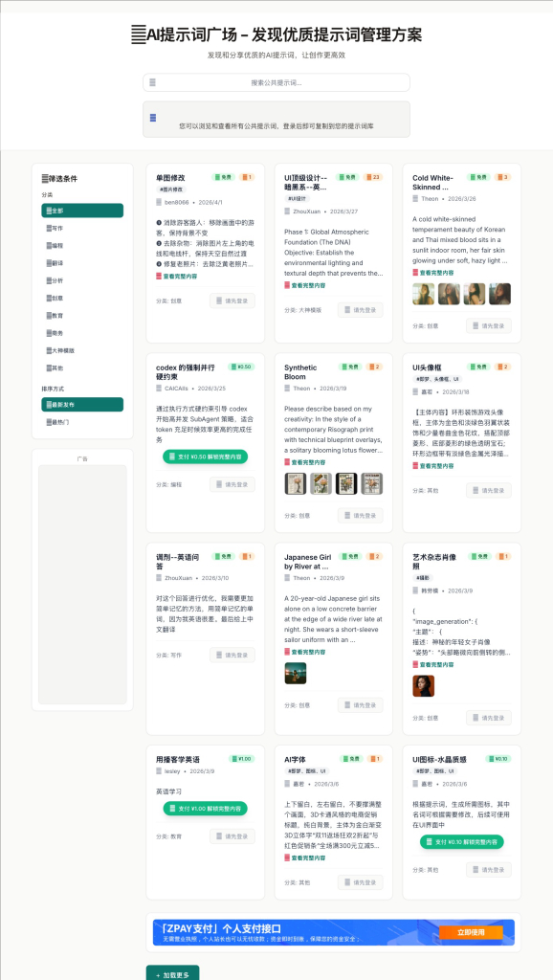
Task: Click the #摄影 tag
Action: (x=423, y=578)
